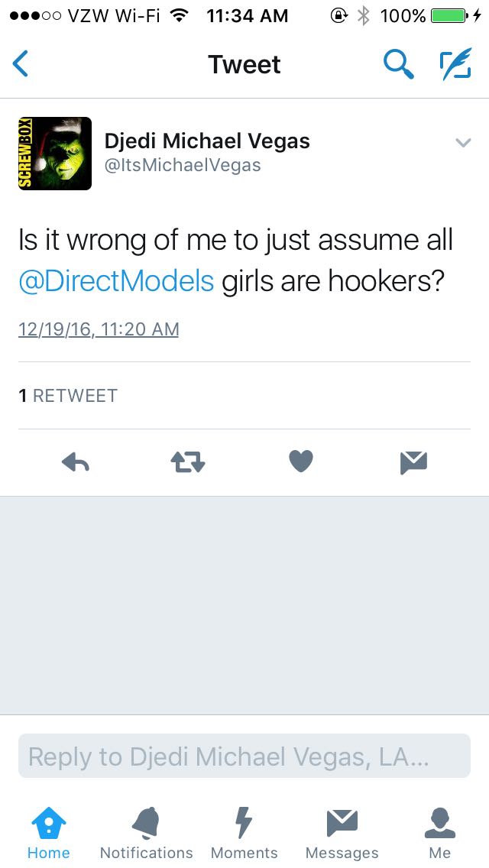This screenshot has width=489, height=868.
Task: Open the search magnifier icon
Action: coord(397,65)
